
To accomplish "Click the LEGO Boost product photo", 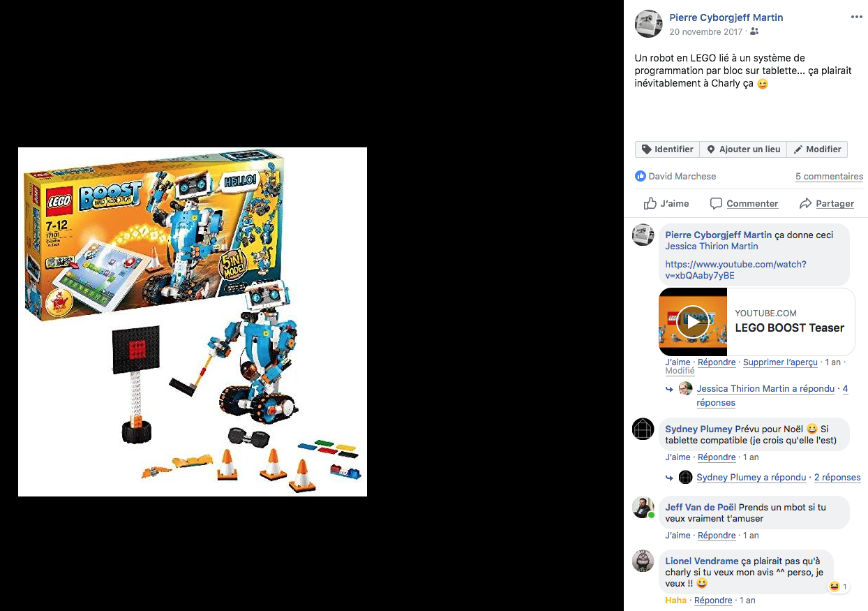I will 193,322.
